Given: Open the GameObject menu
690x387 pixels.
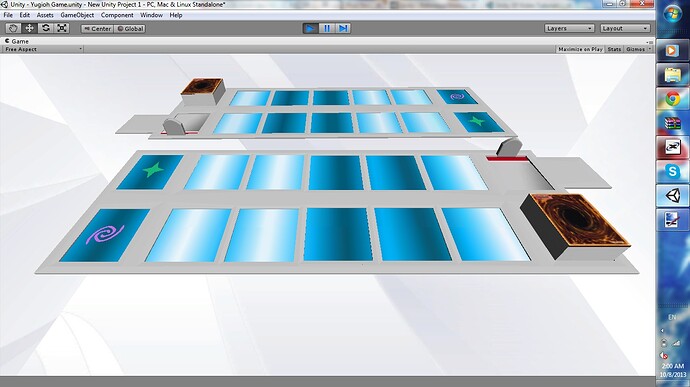Looking at the screenshot, I should coord(77,15).
